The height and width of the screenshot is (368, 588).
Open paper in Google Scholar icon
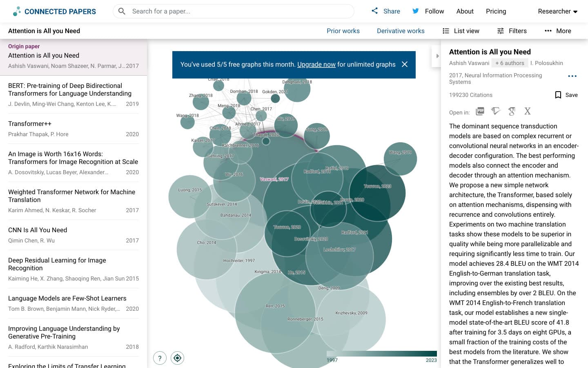pyautogui.click(x=512, y=111)
